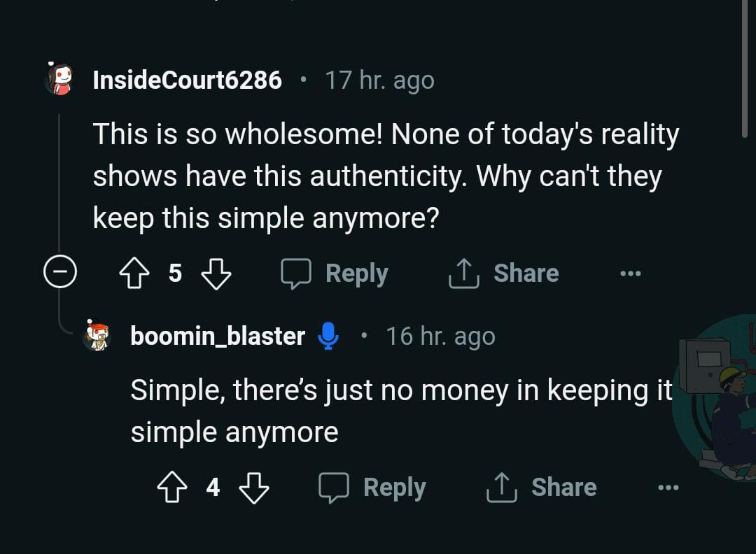
Task: Open more options for InsideCourt6286's comment
Action: coord(630,274)
